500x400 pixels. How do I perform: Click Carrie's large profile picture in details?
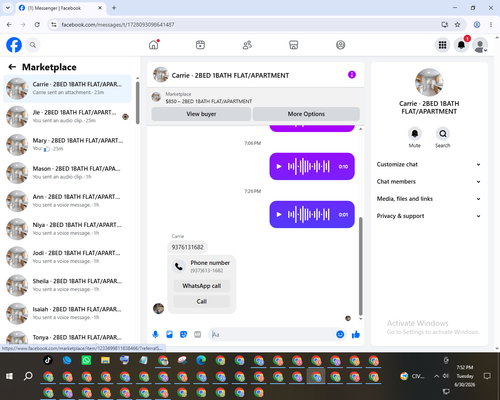429,82
